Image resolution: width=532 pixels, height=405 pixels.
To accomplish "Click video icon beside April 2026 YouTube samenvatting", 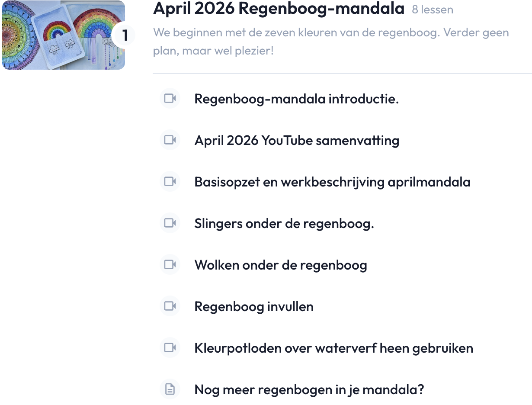I will pos(170,140).
